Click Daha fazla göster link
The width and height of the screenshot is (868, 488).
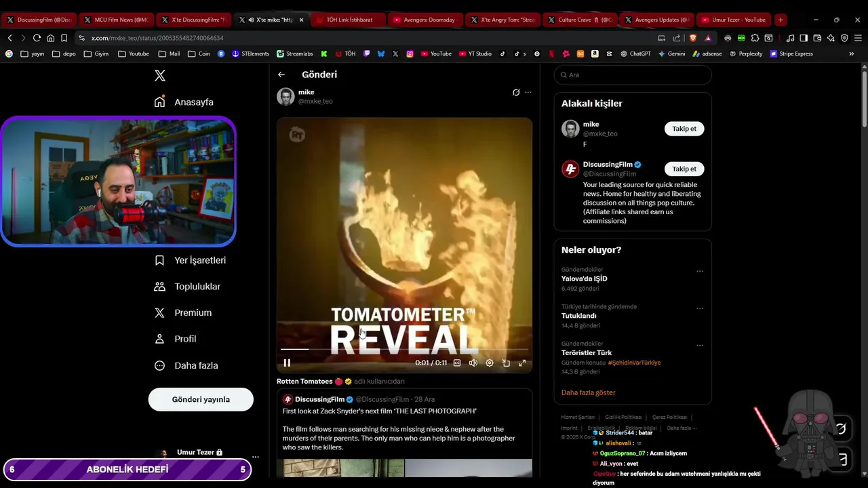(588, 392)
